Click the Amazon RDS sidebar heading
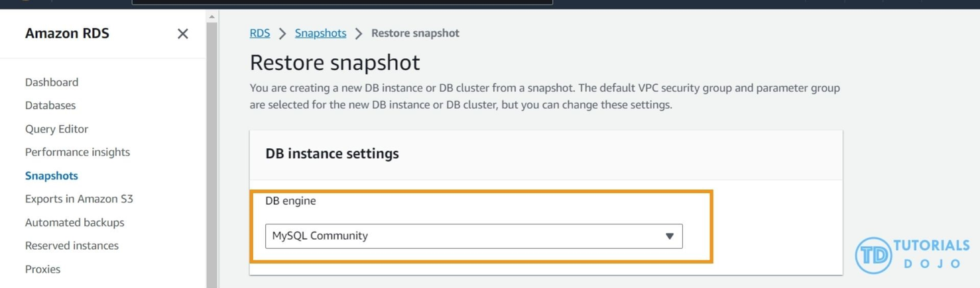This screenshot has height=288, width=980. pos(67,33)
